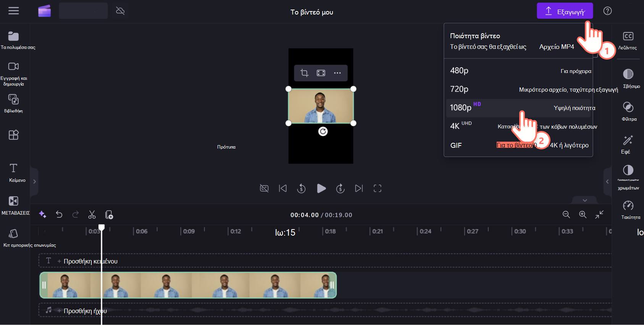This screenshot has height=325, width=644.
Task: Open the color adjustment panel
Action: [x=628, y=177]
